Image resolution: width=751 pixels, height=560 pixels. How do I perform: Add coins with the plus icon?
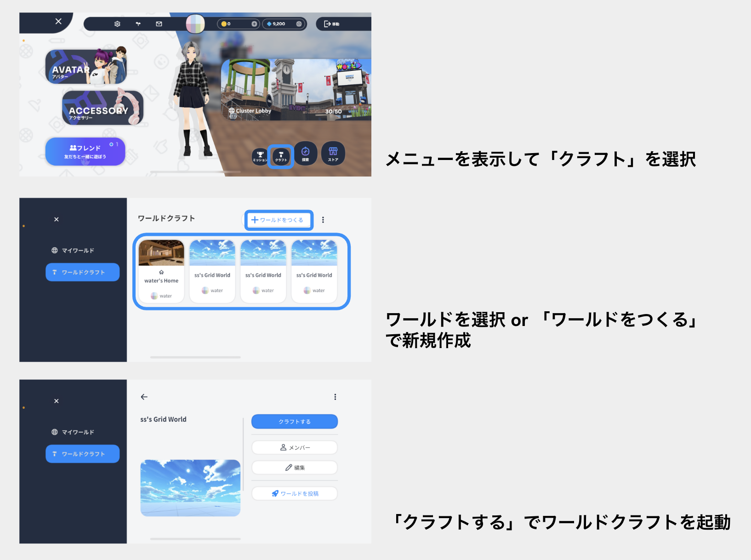click(253, 23)
